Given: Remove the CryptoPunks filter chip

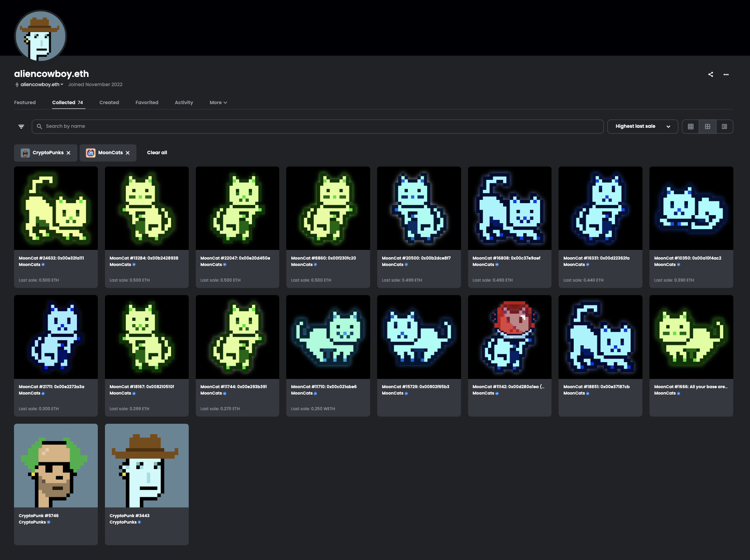Looking at the screenshot, I should [69, 153].
